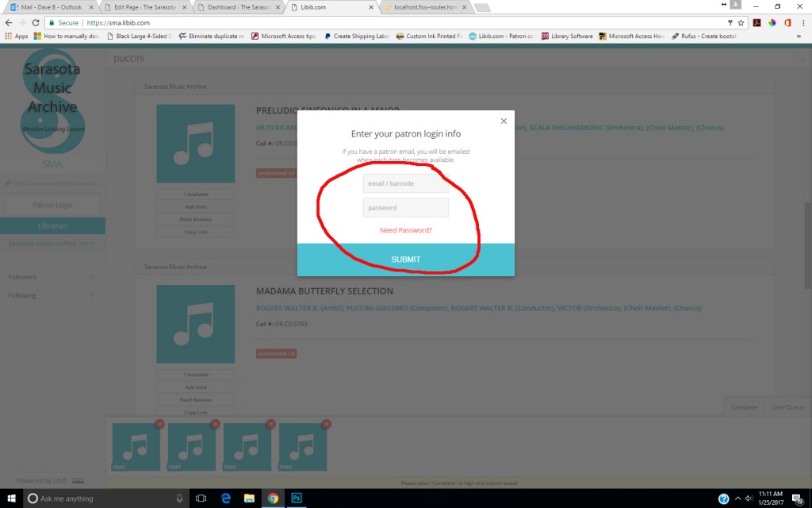Remove the leftmost hold item from queue
Image resolution: width=812 pixels, height=508 pixels.
[x=159, y=424]
